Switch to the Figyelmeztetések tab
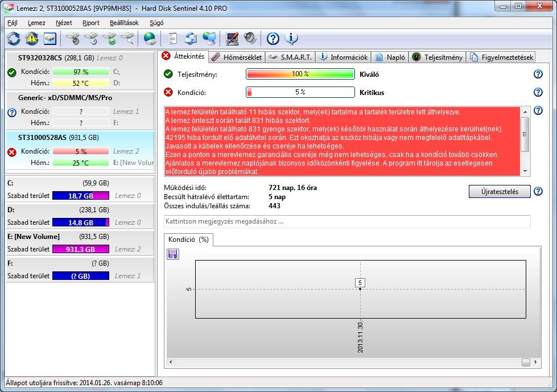This screenshot has height=392, width=557. 502,57
